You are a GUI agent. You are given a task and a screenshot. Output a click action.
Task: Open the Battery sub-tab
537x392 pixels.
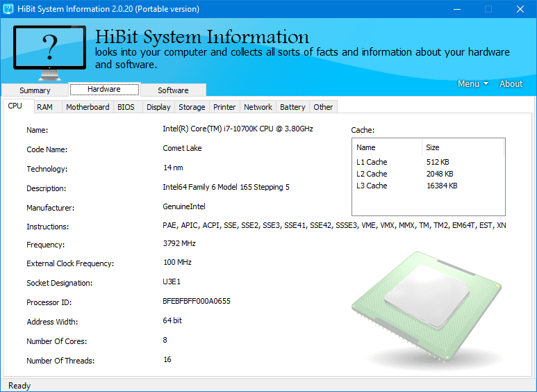click(x=292, y=107)
